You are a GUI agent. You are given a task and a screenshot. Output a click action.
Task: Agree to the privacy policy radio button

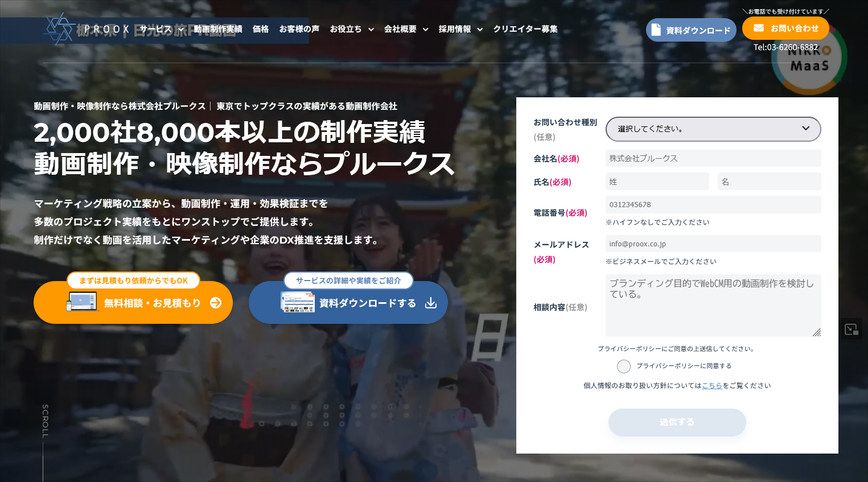coord(624,366)
